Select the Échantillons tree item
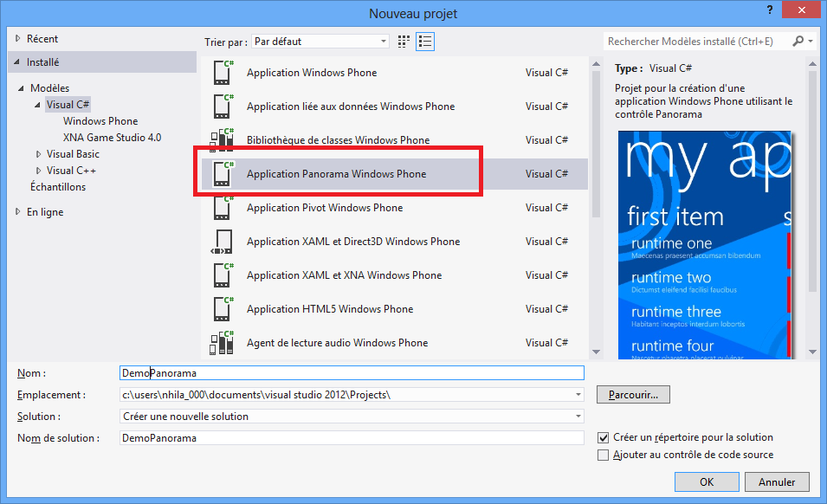This screenshot has width=827, height=504. click(x=58, y=187)
